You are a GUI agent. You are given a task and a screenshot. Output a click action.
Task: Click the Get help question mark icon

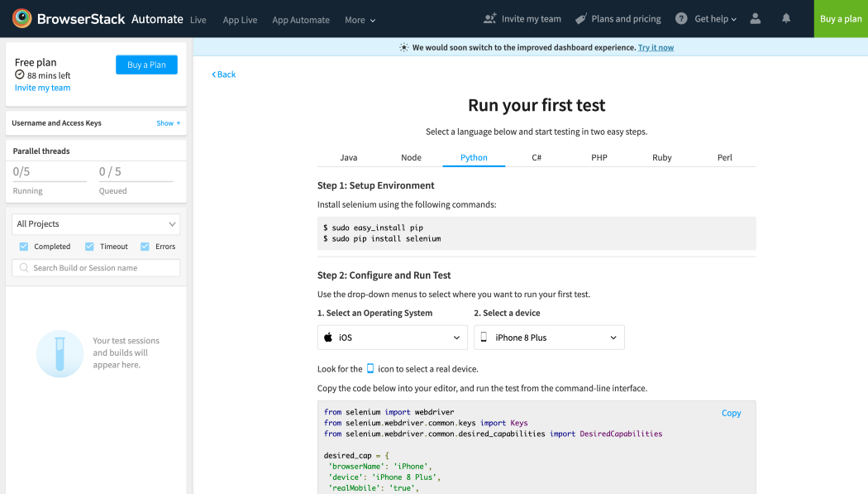click(681, 18)
